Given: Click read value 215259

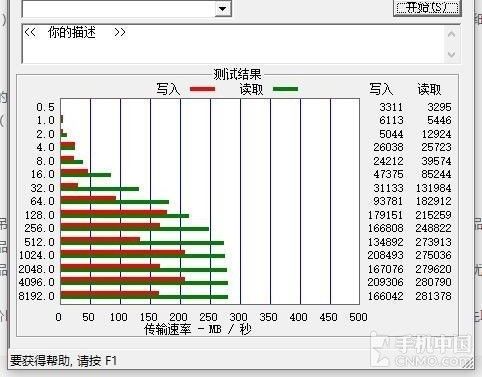Looking at the screenshot, I should (433, 215).
